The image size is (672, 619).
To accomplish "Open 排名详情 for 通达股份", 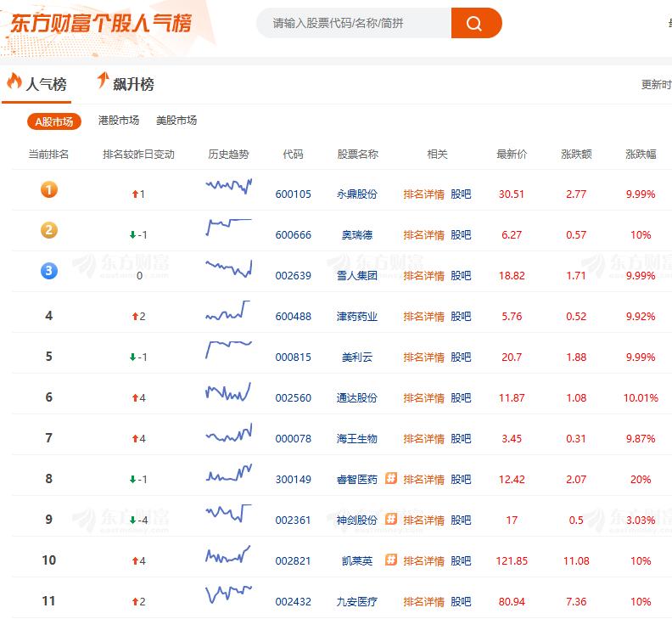I will point(424,398).
